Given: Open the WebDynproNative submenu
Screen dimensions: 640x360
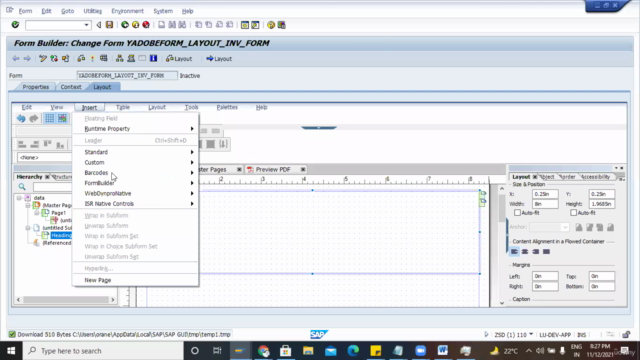Looking at the screenshot, I should click(136, 193).
